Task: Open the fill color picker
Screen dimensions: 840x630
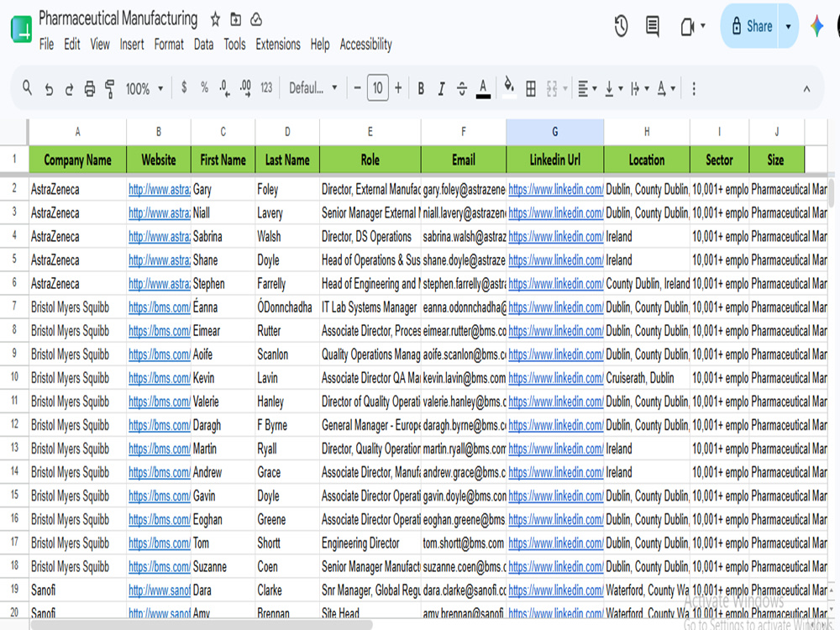Action: 509,88
